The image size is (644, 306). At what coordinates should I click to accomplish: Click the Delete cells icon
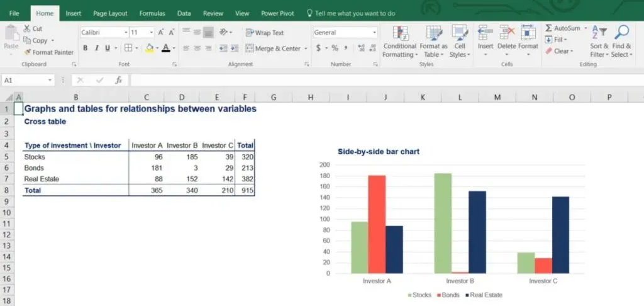tap(506, 33)
